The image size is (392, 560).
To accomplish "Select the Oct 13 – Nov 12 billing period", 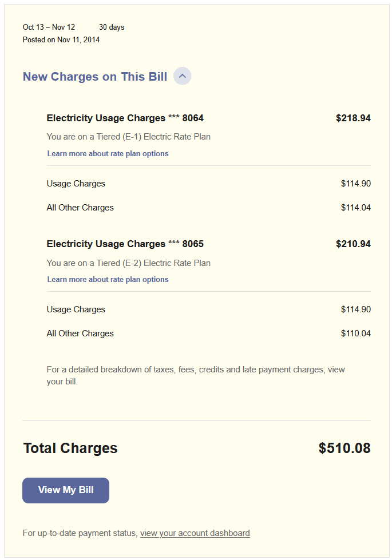I will [52, 27].
